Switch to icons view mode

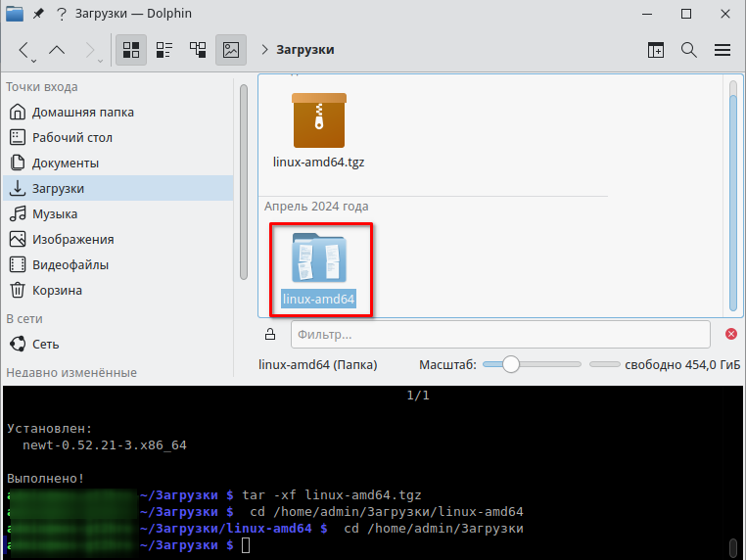(x=131, y=50)
